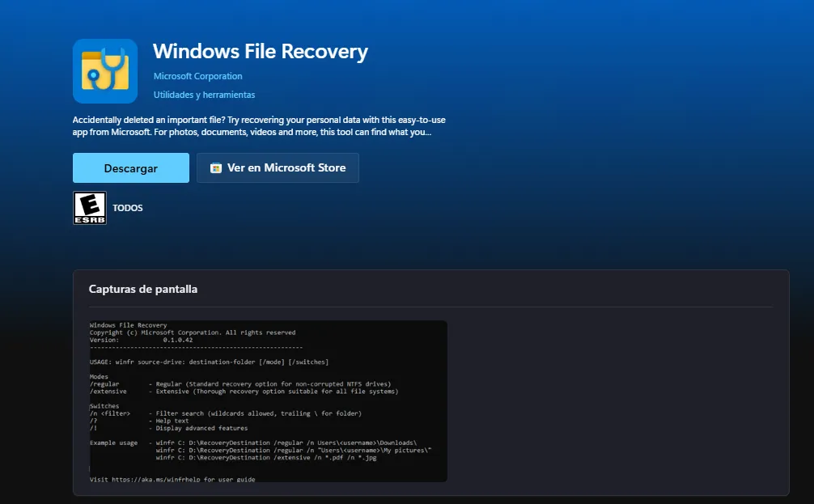The height and width of the screenshot is (504, 814).
Task: Click the Microsoft Store bag icon
Action: (x=216, y=167)
